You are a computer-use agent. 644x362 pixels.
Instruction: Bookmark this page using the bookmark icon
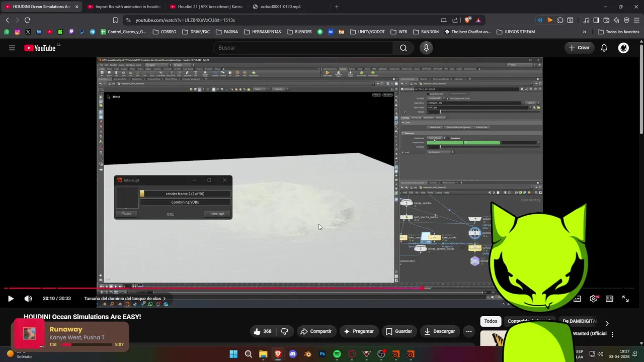click(x=115, y=20)
